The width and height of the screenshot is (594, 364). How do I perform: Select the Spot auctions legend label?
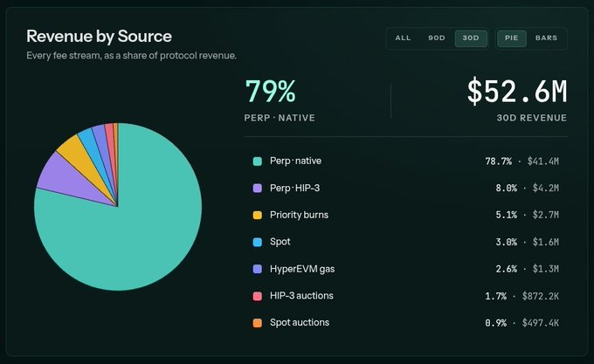300,323
